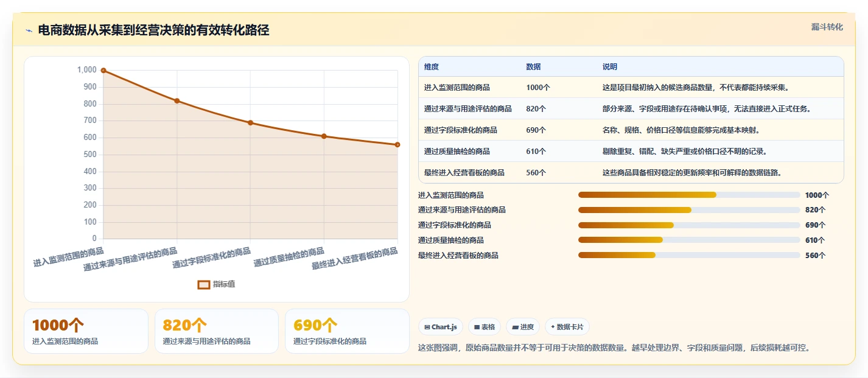This screenshot has height=378, width=868.
Task: Click the icon inside the 表格 chip
Action: click(477, 327)
